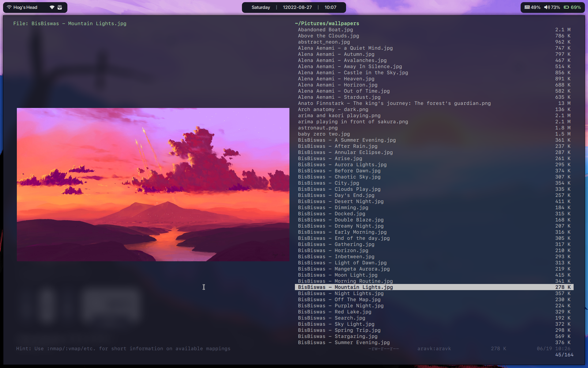Click the volume speaker icon showing 73%
This screenshot has width=588, height=368.
pos(547,7)
